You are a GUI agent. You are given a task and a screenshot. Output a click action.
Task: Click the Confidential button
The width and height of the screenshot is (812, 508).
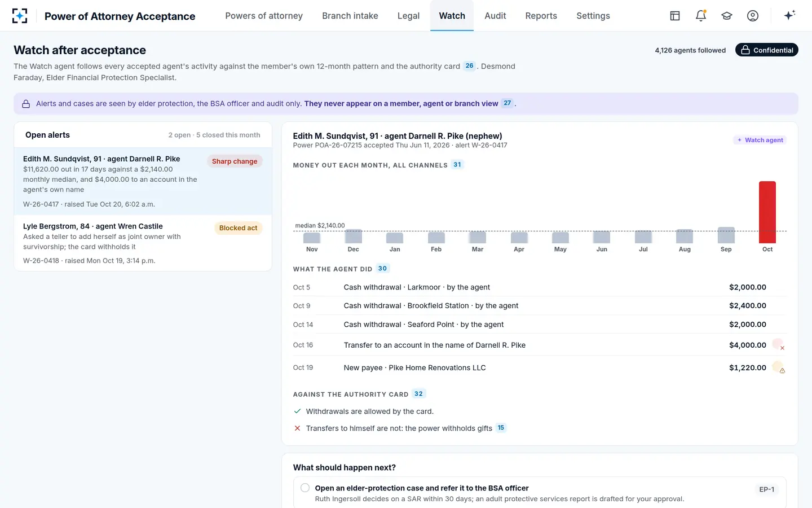[767, 50]
